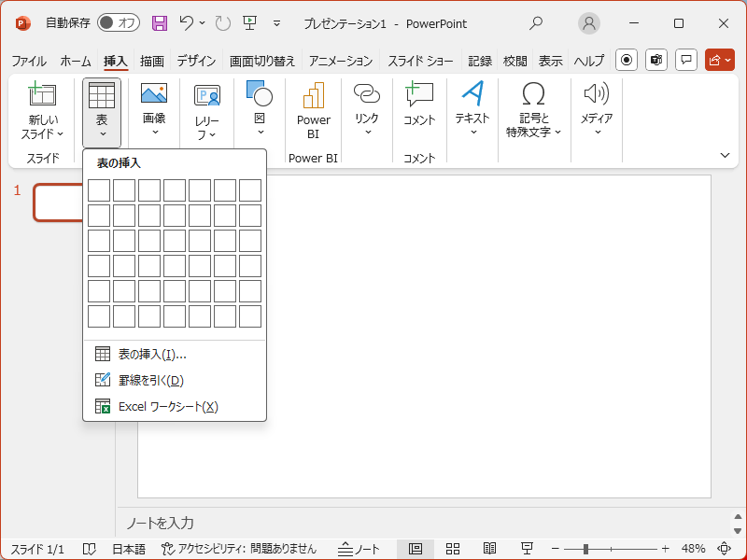Toggle 自動保存 switch on

(x=119, y=23)
